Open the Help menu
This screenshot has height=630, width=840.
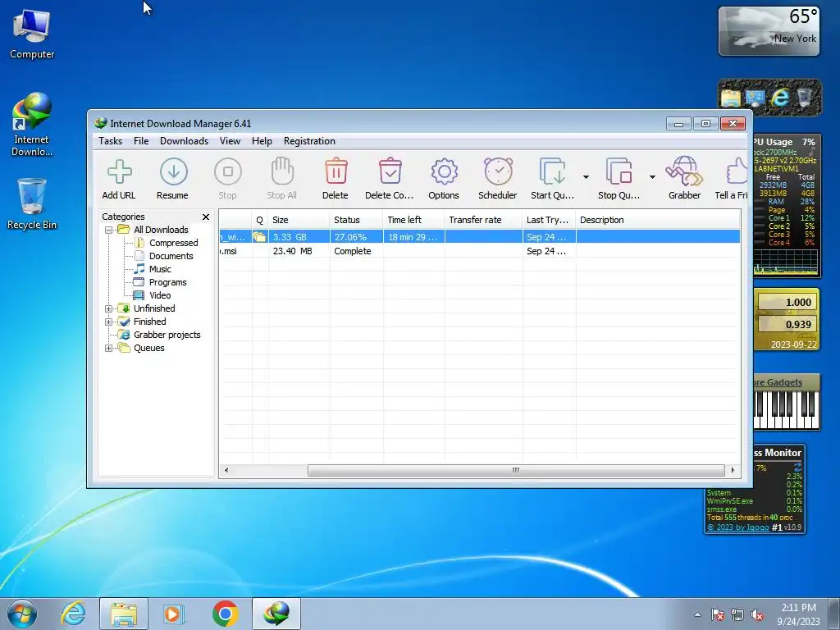coord(262,141)
